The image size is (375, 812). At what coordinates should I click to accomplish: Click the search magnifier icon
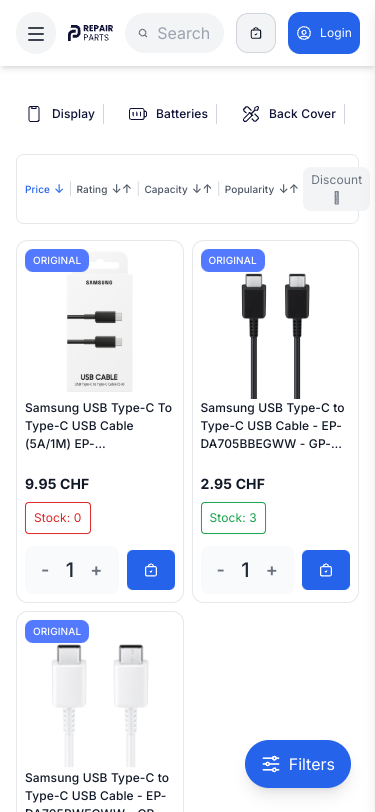tap(143, 34)
